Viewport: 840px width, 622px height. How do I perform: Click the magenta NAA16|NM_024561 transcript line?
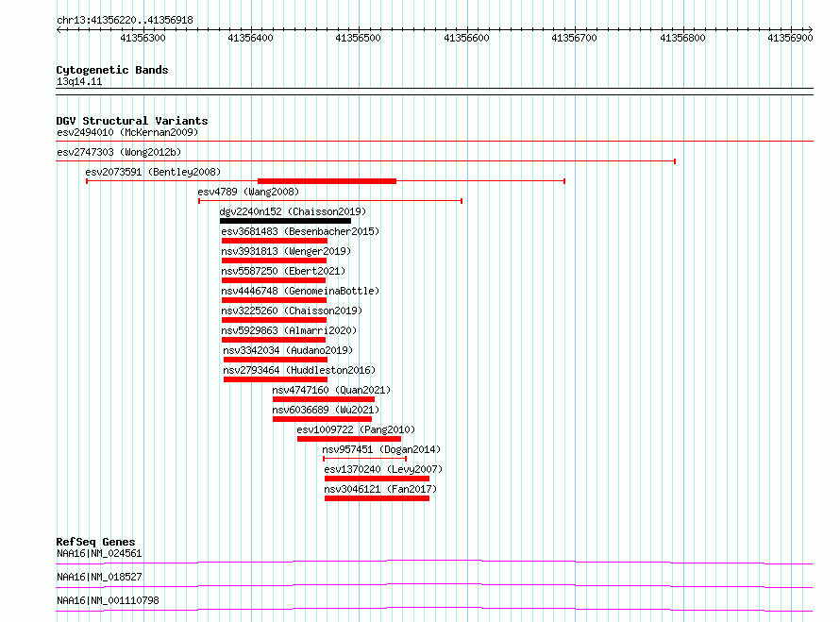click(434, 562)
